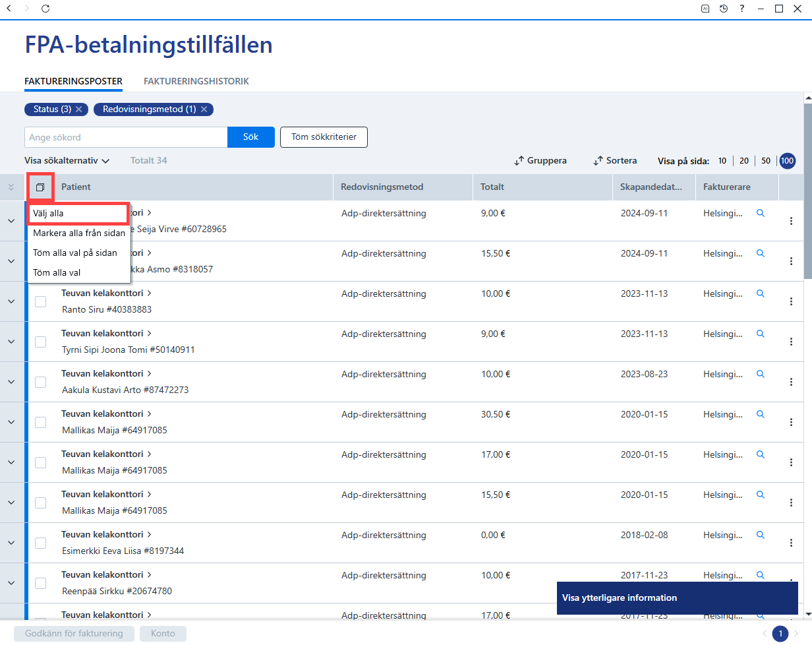Click the browser reload icon
The image size is (812, 645).
pyautogui.click(x=45, y=9)
